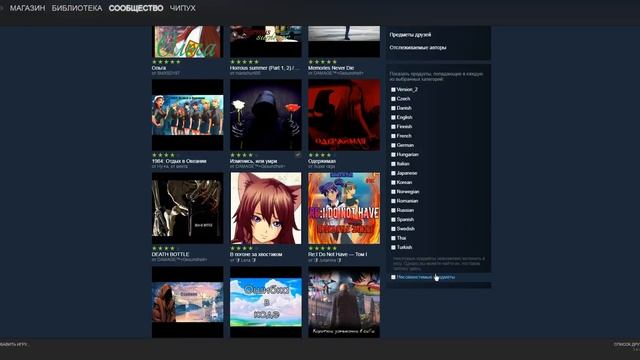
Task: Toggle the Hungarian language checkbox
Action: [x=393, y=155]
